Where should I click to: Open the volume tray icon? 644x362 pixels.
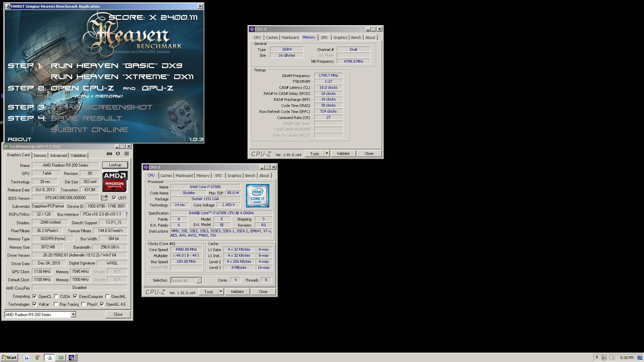612,358
